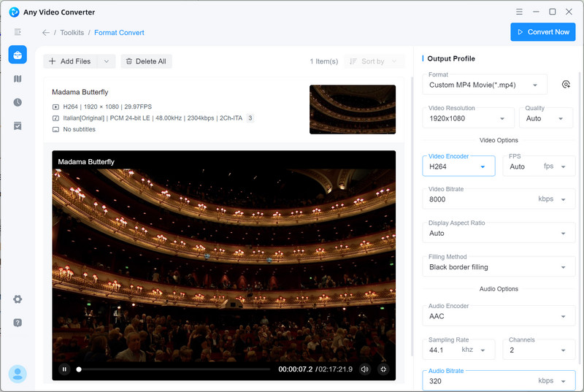The width and height of the screenshot is (584, 392).
Task: Open the Format dropdown Custom MP4 Movie
Action: [485, 85]
